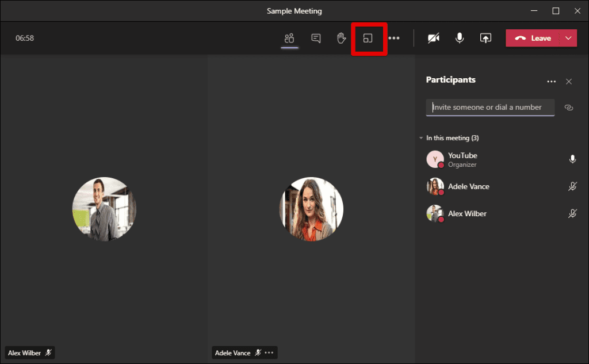Image resolution: width=589 pixels, height=364 pixels.
Task: Click Adele Vance's muted mic in participants
Action: [572, 186]
